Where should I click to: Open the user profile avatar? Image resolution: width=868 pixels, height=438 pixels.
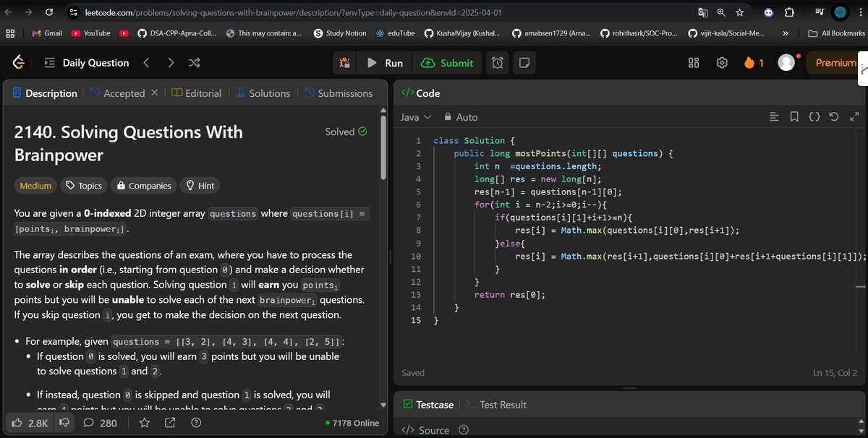pyautogui.click(x=786, y=63)
